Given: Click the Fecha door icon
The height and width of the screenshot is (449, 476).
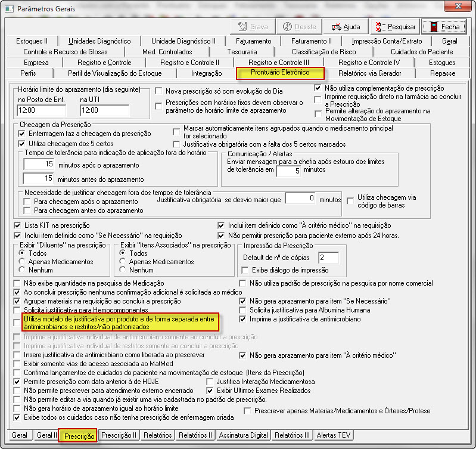Looking at the screenshot, I should (x=434, y=27).
